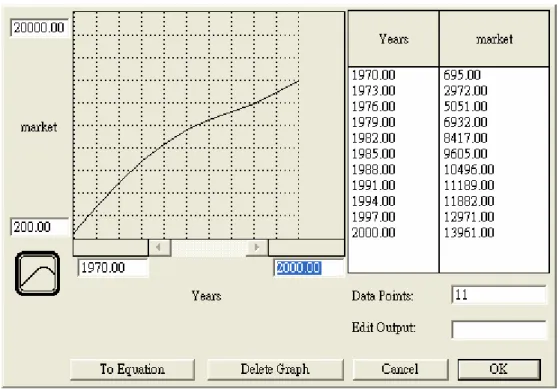Click market value 2972.00
The width and height of the screenshot is (559, 389).
tap(465, 91)
